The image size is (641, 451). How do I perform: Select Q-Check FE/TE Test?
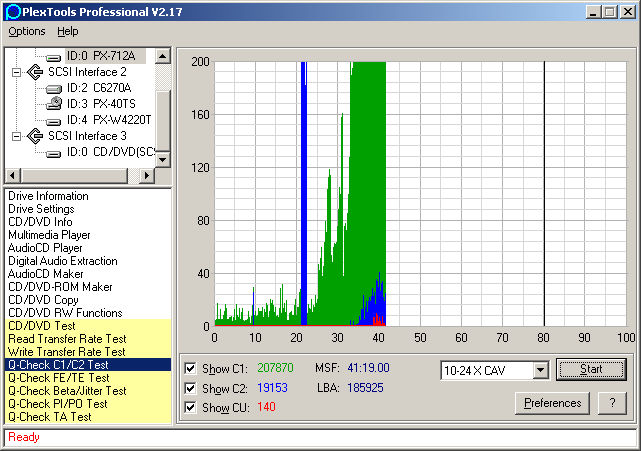[x=88, y=378]
